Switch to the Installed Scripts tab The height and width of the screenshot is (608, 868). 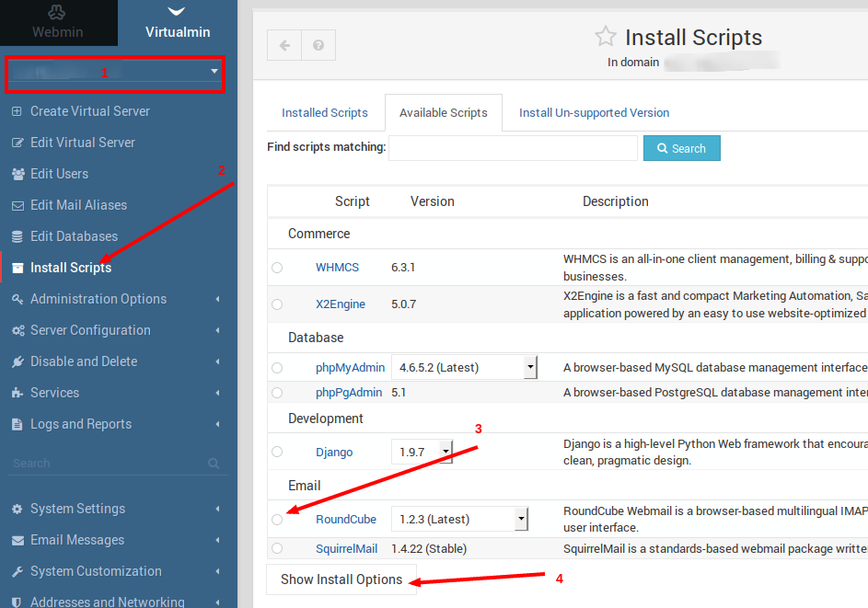(324, 113)
